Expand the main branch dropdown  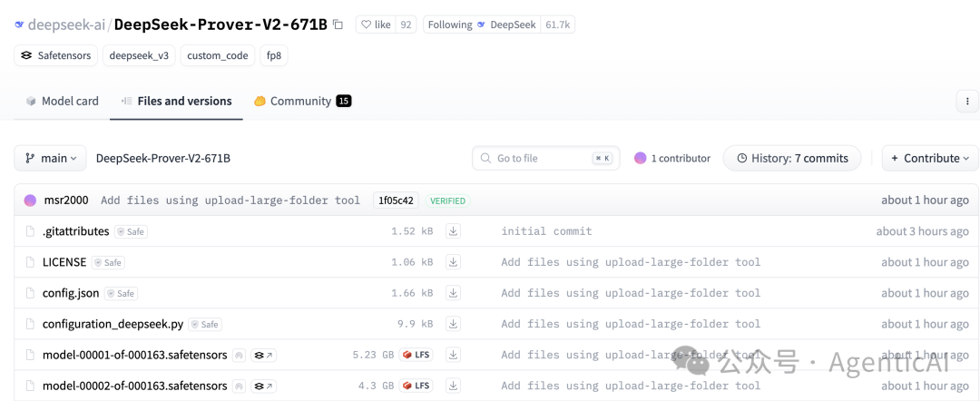pyautogui.click(x=50, y=158)
